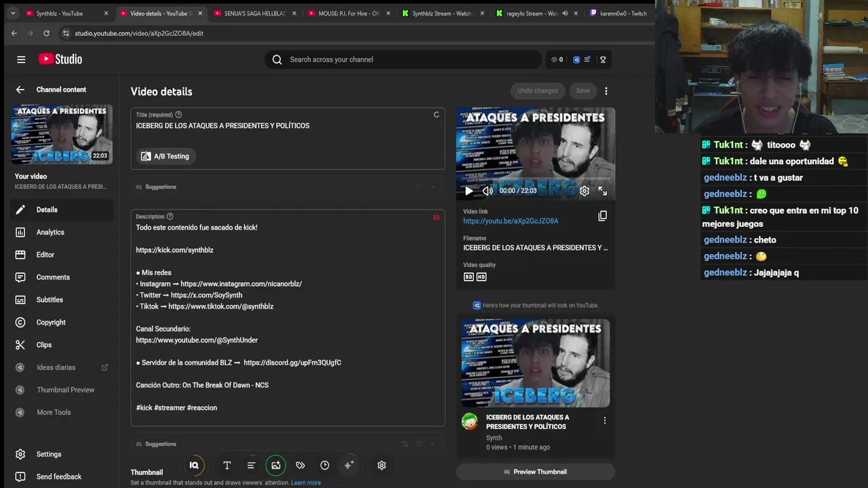Select the tags tool in vidIQ toolbar
The width and height of the screenshot is (868, 488).
click(x=300, y=466)
